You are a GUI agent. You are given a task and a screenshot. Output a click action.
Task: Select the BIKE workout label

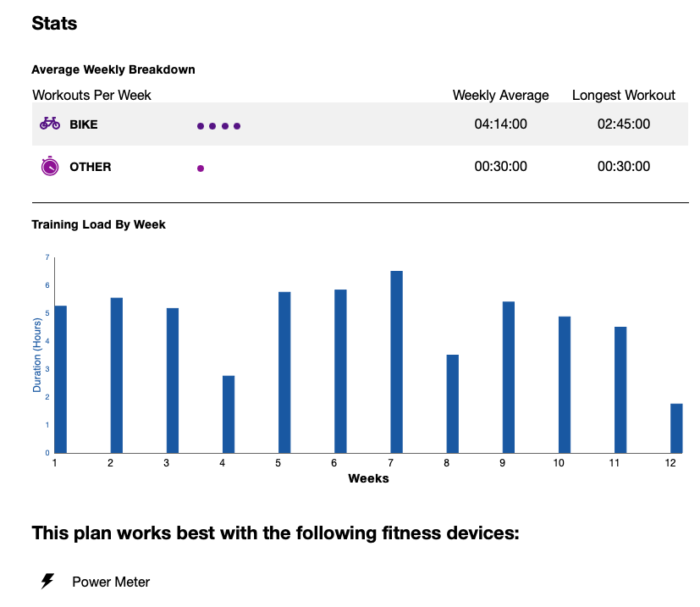point(83,124)
